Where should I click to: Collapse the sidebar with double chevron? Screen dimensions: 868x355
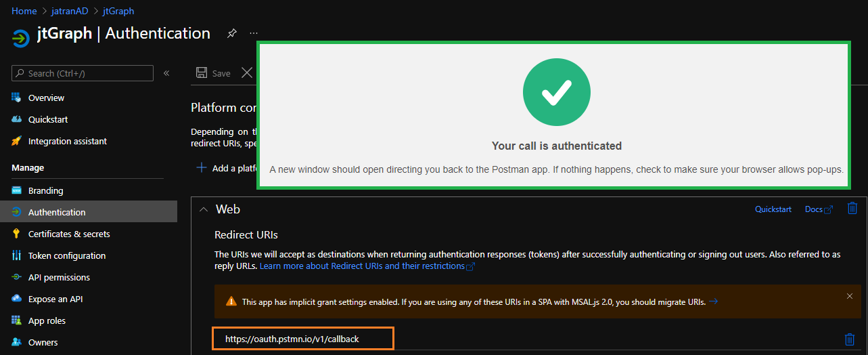(166, 73)
